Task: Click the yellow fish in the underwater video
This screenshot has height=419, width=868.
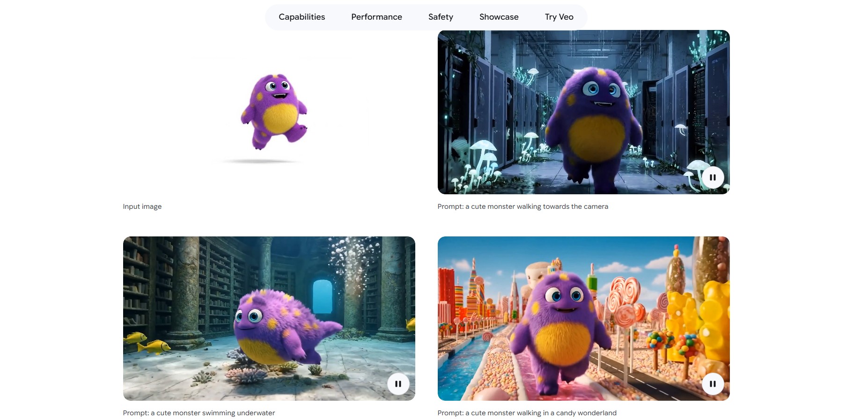Action: tap(154, 347)
